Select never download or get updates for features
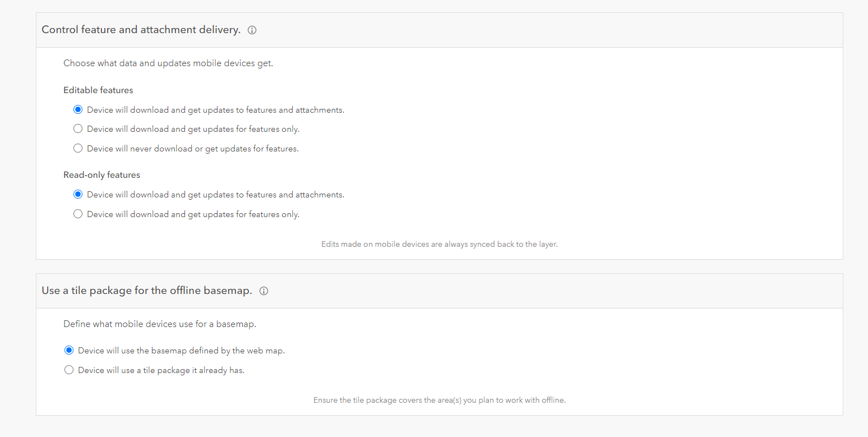Screen dimensions: 868x437 [78, 148]
